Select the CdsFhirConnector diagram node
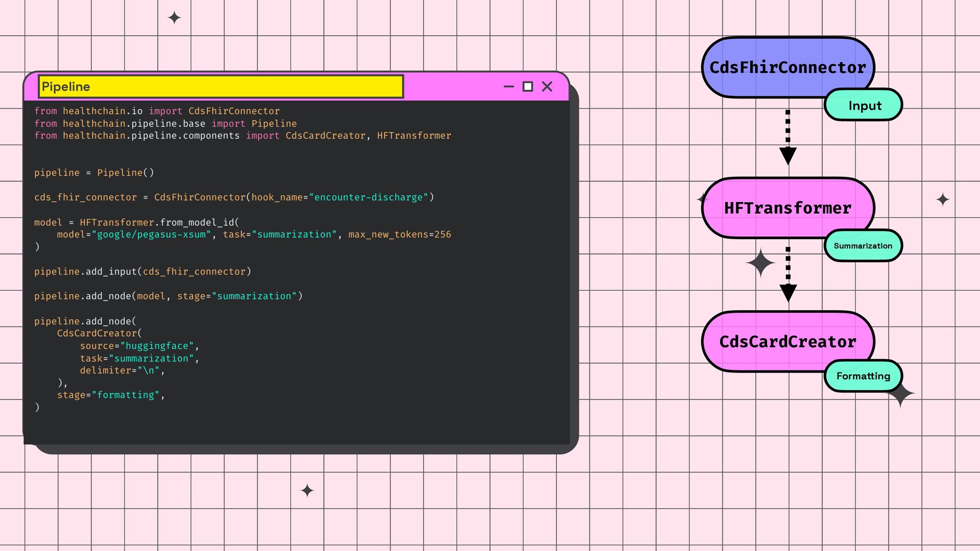The height and width of the screenshot is (551, 980). coord(788,67)
